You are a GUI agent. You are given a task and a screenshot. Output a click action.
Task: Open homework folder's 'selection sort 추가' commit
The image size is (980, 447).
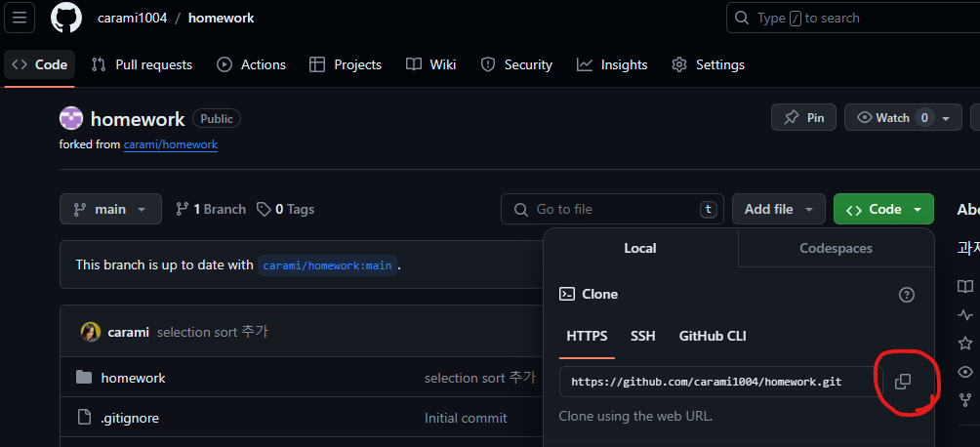[x=480, y=378]
